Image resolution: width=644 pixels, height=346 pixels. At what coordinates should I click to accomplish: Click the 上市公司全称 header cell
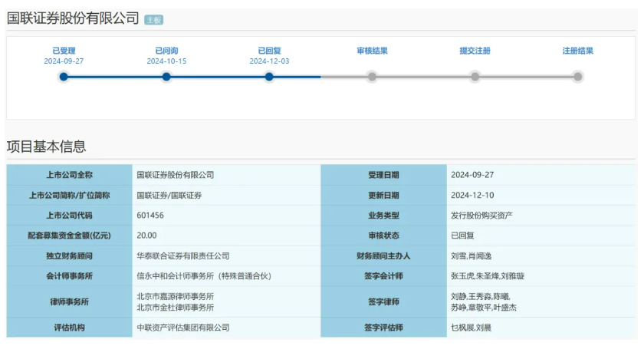point(69,175)
